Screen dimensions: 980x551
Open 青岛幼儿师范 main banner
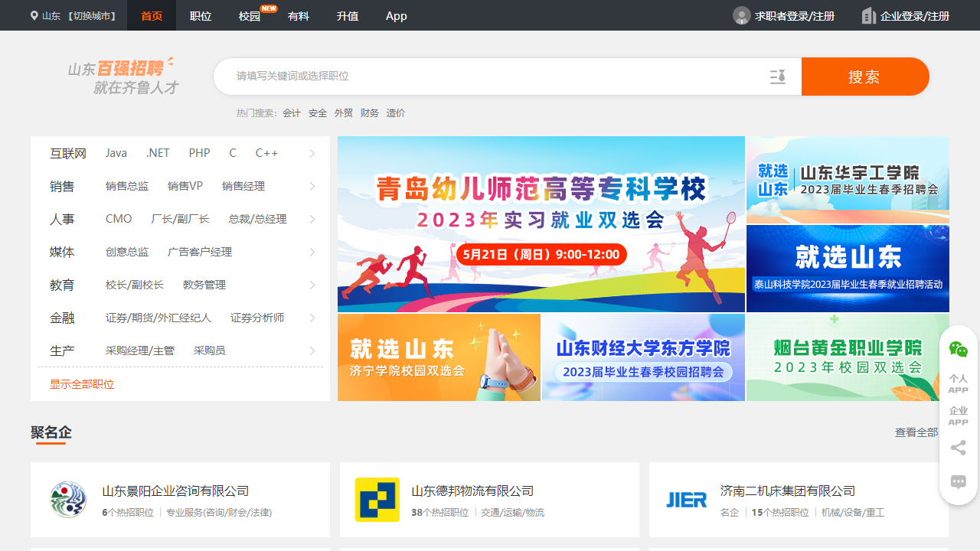[x=541, y=224]
